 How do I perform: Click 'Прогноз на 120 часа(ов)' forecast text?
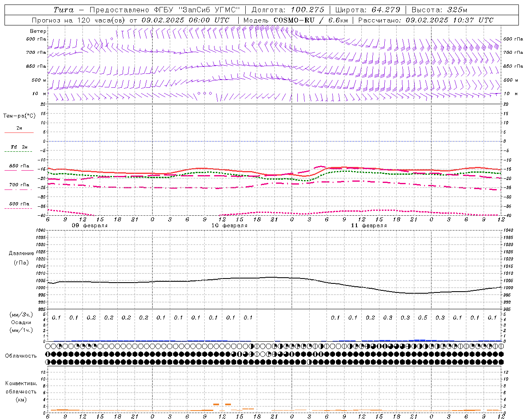pyautogui.click(x=78, y=20)
